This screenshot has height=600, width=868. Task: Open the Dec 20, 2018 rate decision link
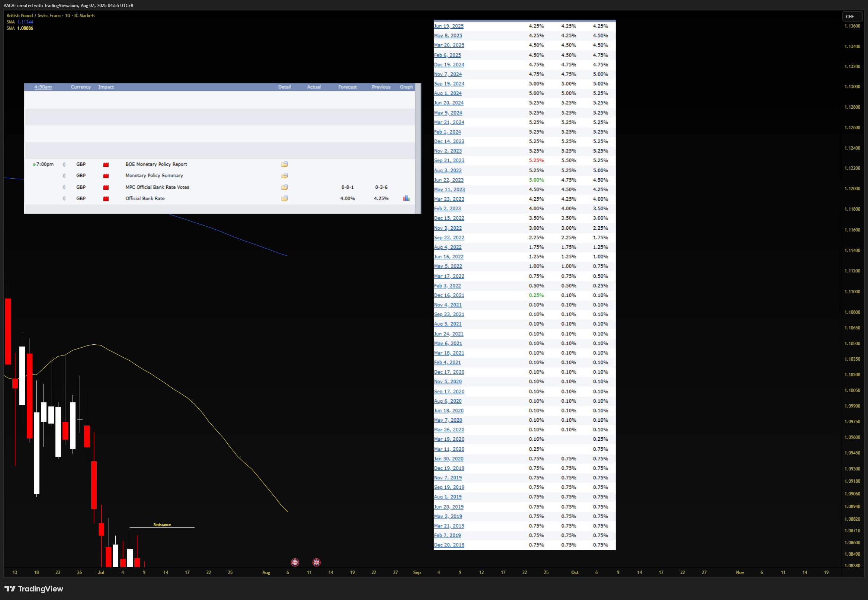pyautogui.click(x=449, y=545)
